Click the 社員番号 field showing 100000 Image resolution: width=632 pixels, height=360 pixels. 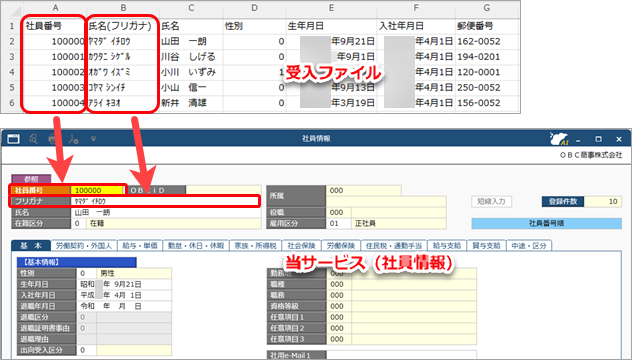point(97,190)
